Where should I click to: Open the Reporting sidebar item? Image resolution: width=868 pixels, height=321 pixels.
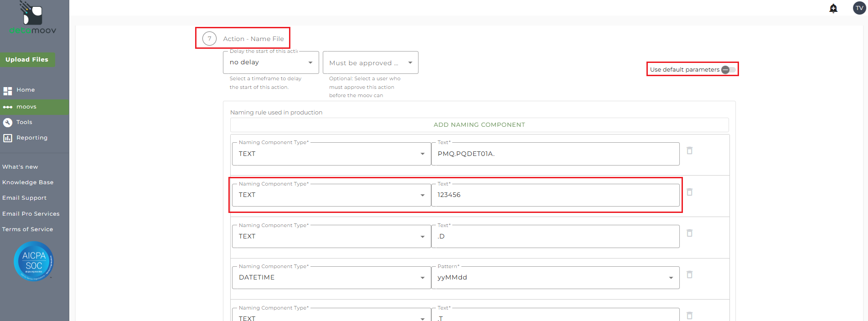pyautogui.click(x=31, y=138)
